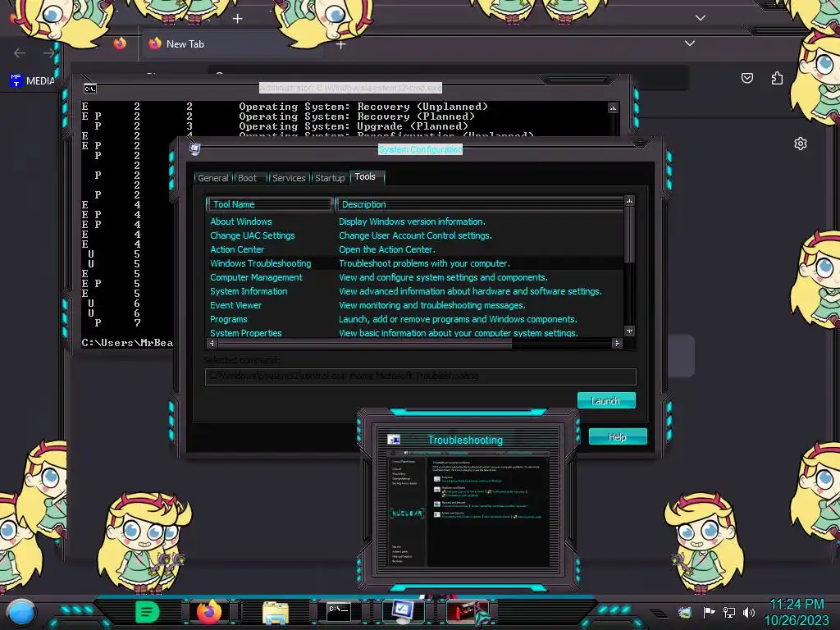Open File Explorer from the taskbar
Image resolution: width=840 pixels, height=630 pixels.
tap(276, 612)
